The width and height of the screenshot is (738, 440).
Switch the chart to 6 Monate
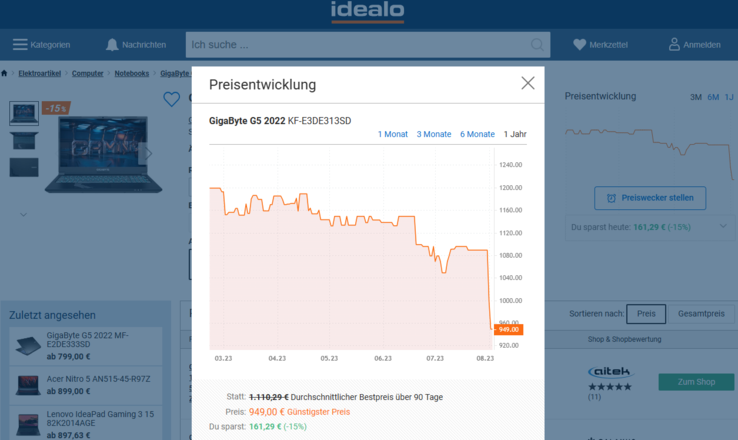pos(477,134)
